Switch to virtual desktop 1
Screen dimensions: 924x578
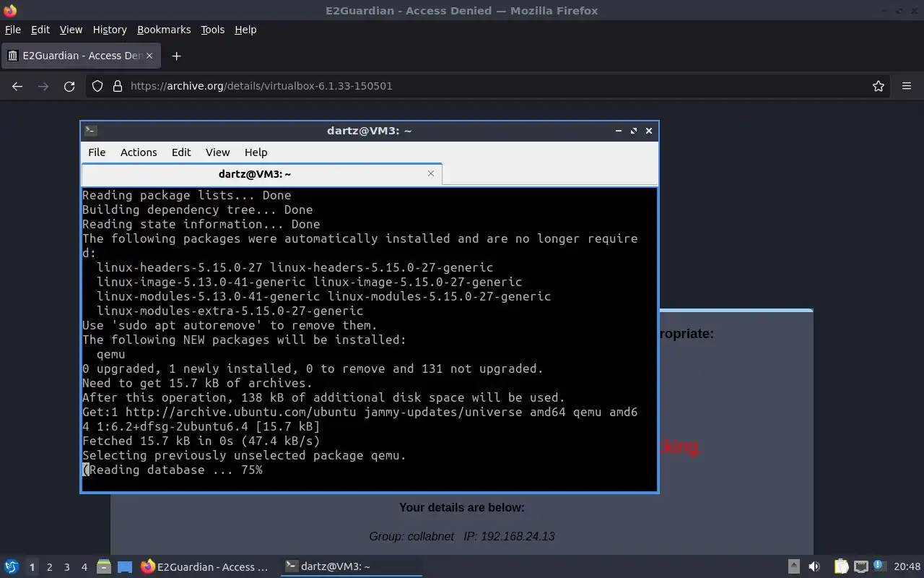(32, 567)
